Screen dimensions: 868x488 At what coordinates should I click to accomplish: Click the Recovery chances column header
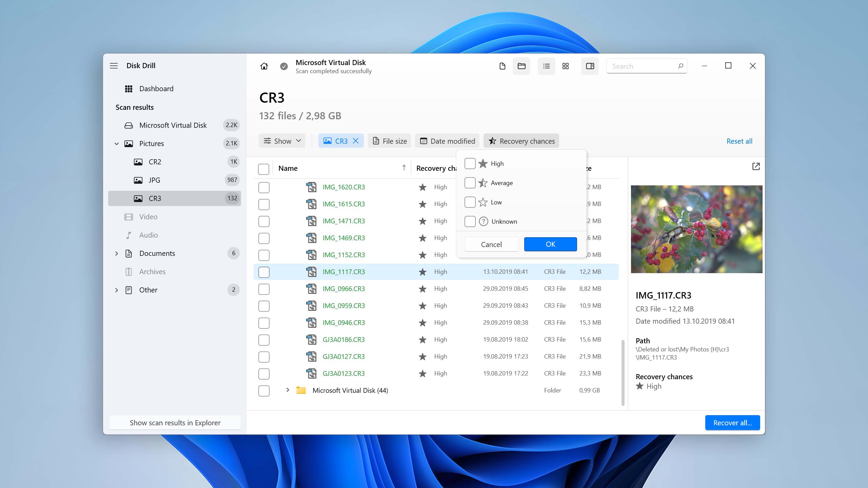pyautogui.click(x=436, y=168)
